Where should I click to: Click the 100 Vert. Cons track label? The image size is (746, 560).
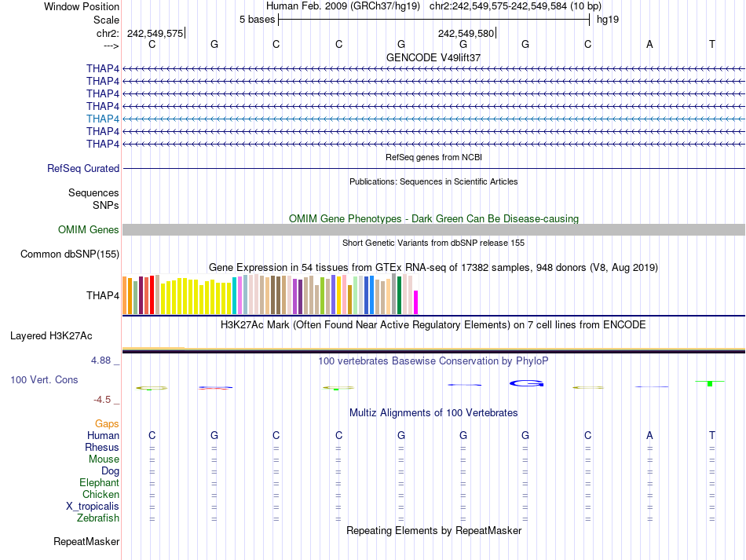[x=44, y=379]
